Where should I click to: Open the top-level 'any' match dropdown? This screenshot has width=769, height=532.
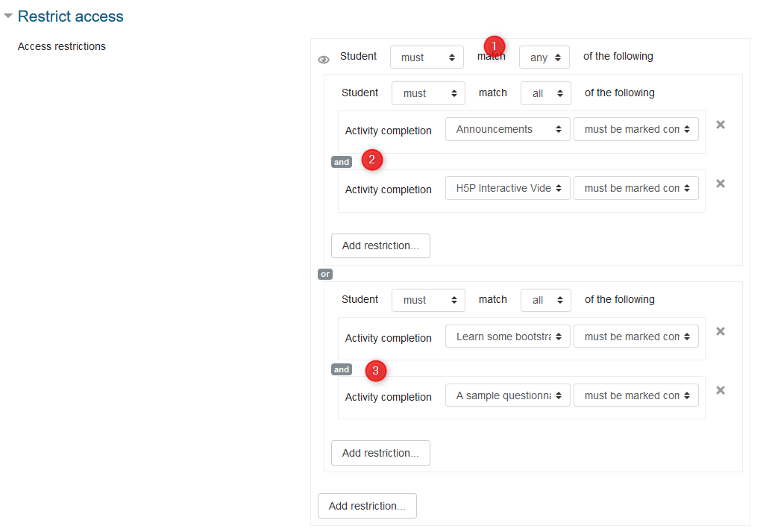544,57
